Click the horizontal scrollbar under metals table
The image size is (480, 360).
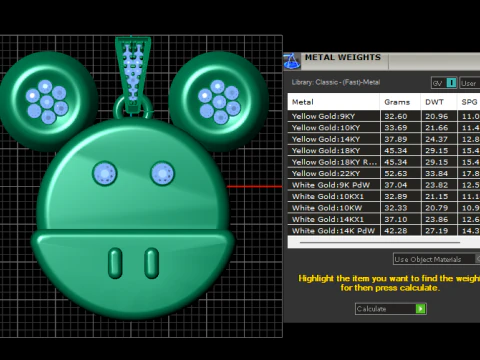tap(380, 242)
